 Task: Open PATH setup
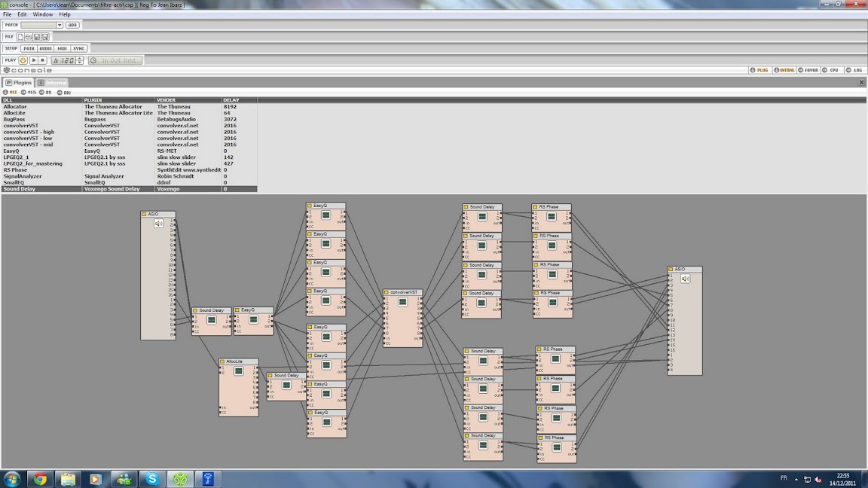coord(29,49)
